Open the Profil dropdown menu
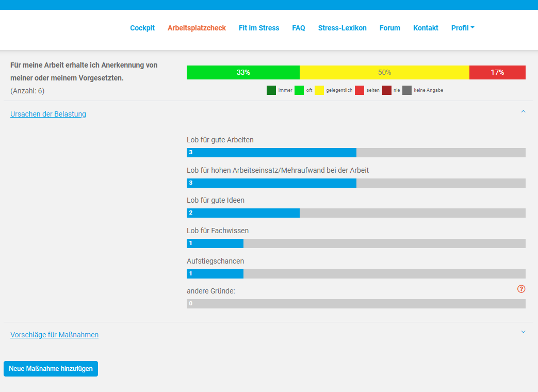 (x=462, y=28)
